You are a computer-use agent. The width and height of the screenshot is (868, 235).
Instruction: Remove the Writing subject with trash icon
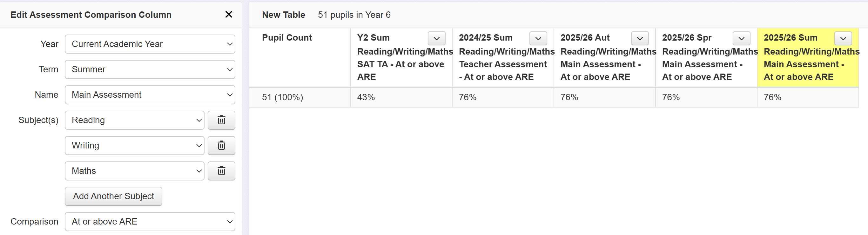pos(221,146)
